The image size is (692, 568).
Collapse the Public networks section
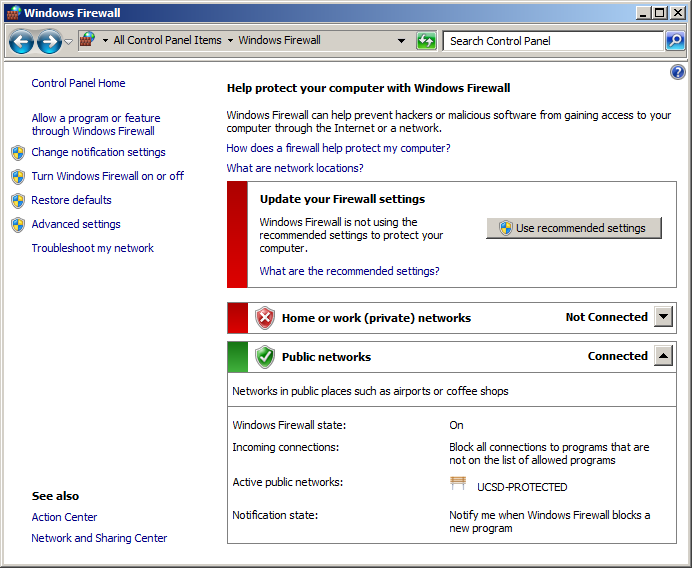pyautogui.click(x=663, y=356)
